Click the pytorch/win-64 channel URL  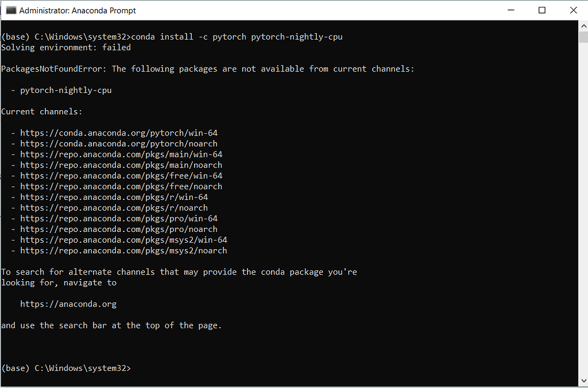[119, 133]
